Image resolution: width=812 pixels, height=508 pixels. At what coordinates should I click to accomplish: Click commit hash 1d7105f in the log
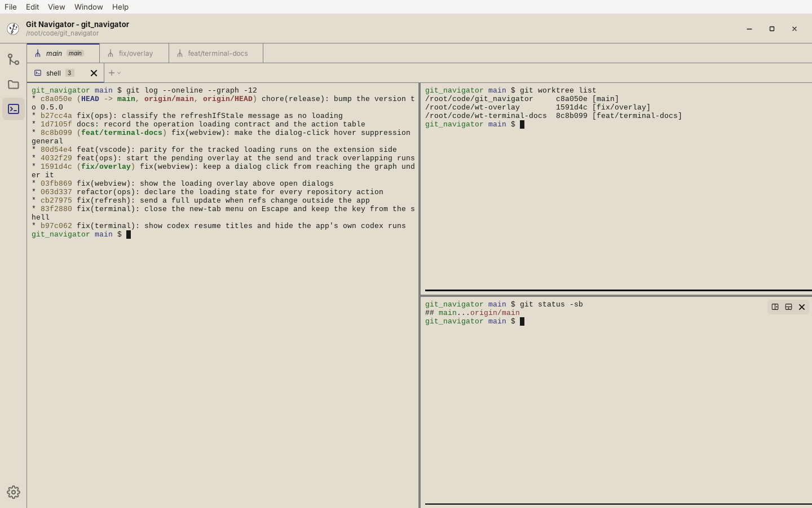56,124
